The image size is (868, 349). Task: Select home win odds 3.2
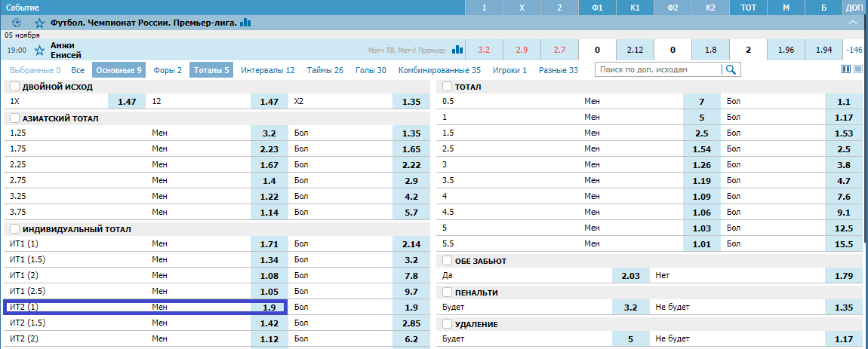[x=484, y=50]
